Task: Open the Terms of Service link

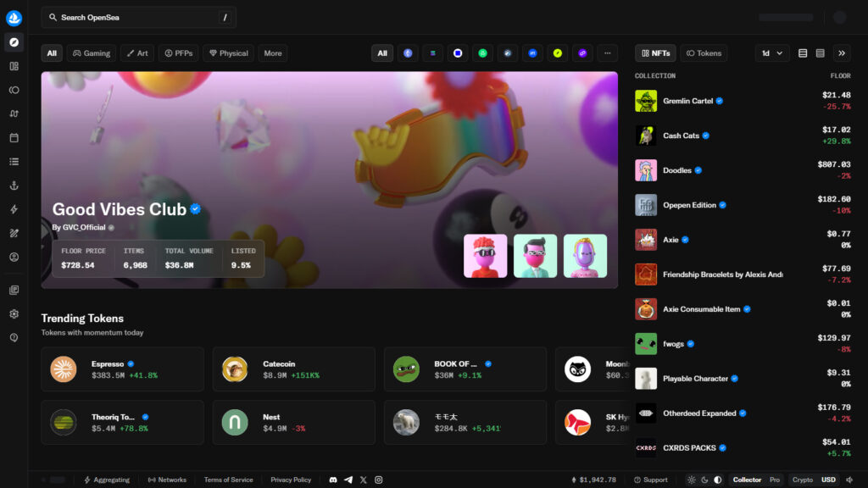Action: 228,480
